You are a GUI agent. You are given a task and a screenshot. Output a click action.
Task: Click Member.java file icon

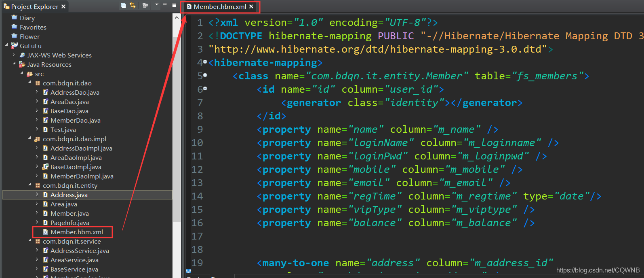45,213
